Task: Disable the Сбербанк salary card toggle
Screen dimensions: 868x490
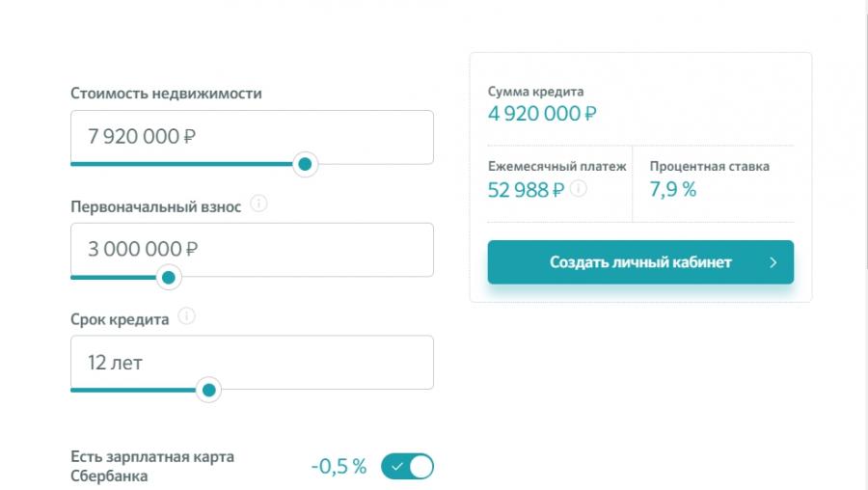Action: point(407,466)
